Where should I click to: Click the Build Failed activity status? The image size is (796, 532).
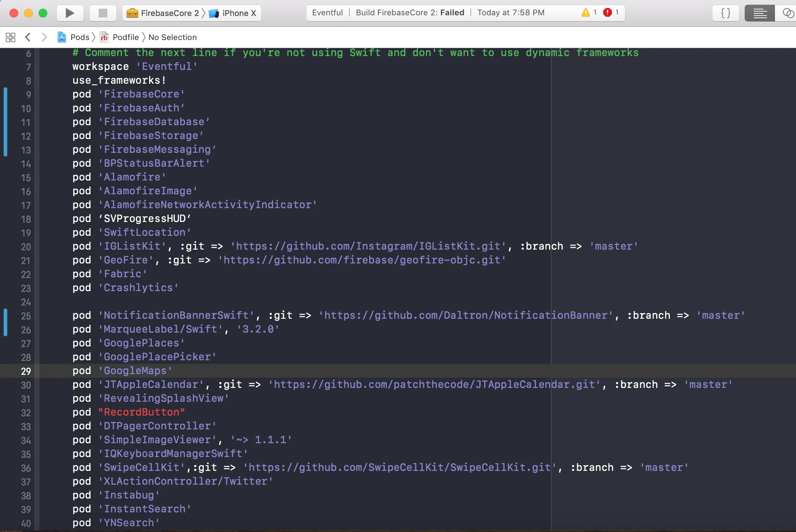coord(410,13)
